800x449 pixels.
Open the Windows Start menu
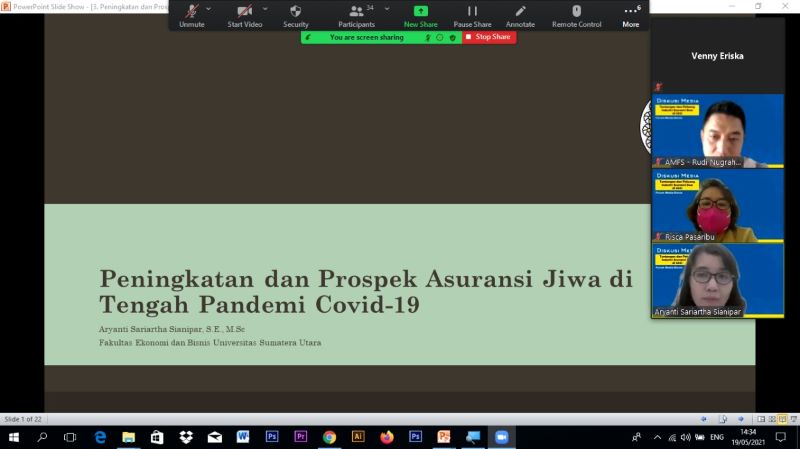(x=14, y=437)
